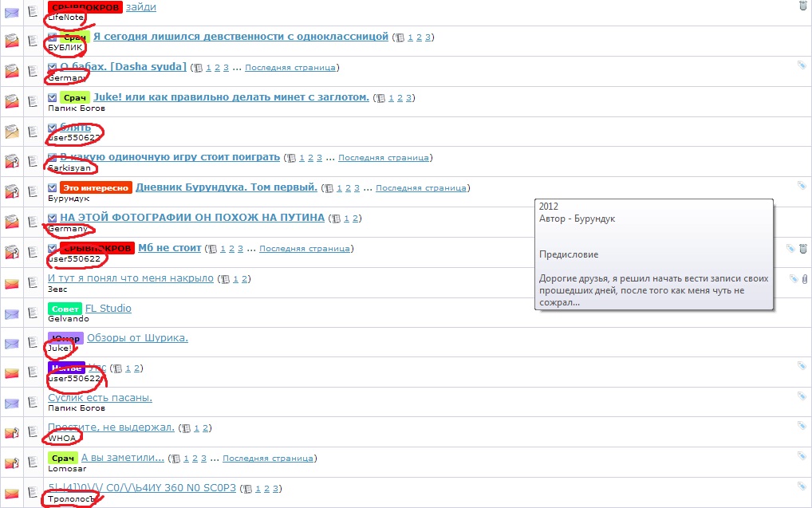
Task: Open Обзоры от Шурика thread
Action: 137,338
